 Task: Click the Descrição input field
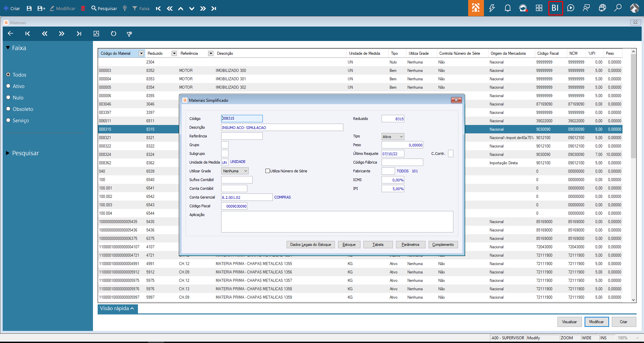click(282, 128)
